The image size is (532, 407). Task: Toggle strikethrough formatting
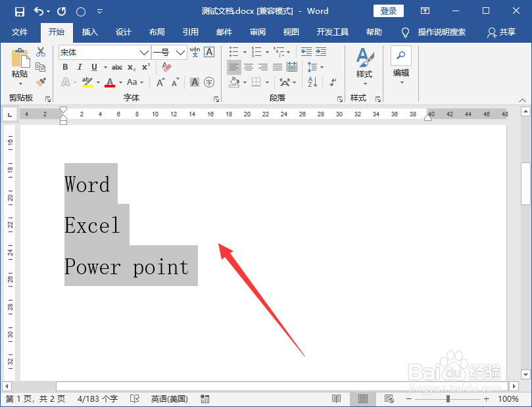(117, 67)
